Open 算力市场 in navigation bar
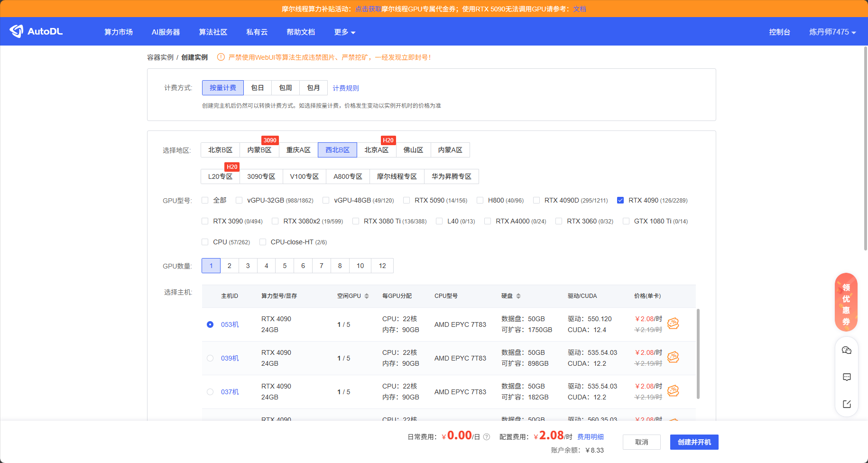The height and width of the screenshot is (463, 868). tap(119, 32)
